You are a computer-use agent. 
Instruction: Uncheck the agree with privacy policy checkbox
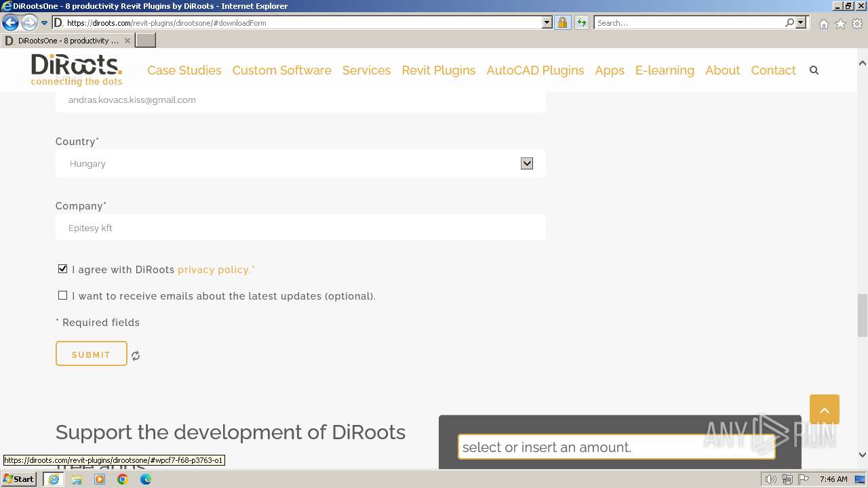[x=63, y=269]
